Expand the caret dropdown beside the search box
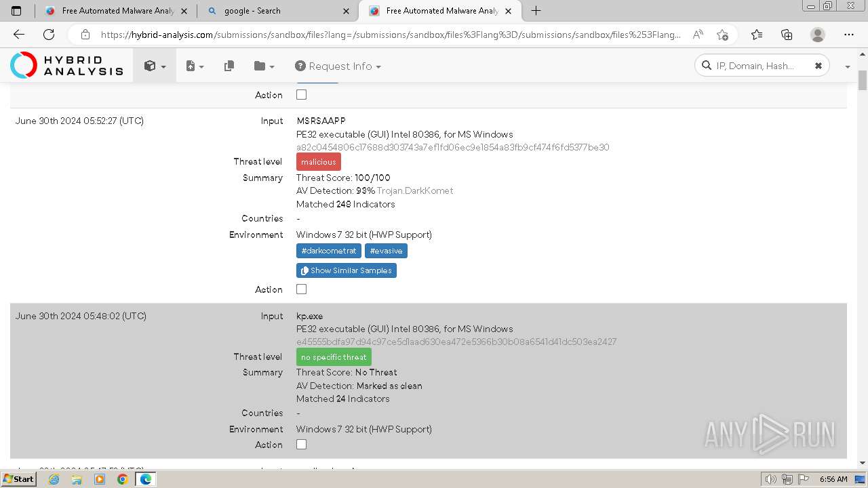 847,66
